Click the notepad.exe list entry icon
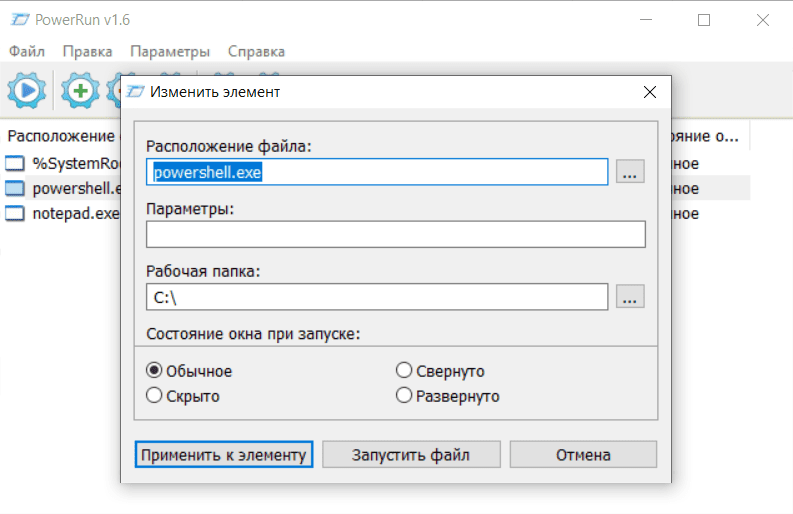The width and height of the screenshot is (793, 514). click(x=15, y=213)
